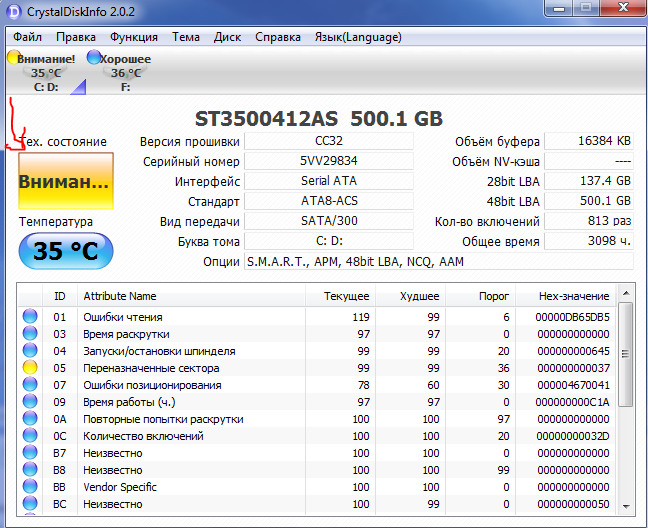Click the Опции field listing S.M.A.R.T., APM
The width and height of the screenshot is (648, 528).
pos(439,262)
